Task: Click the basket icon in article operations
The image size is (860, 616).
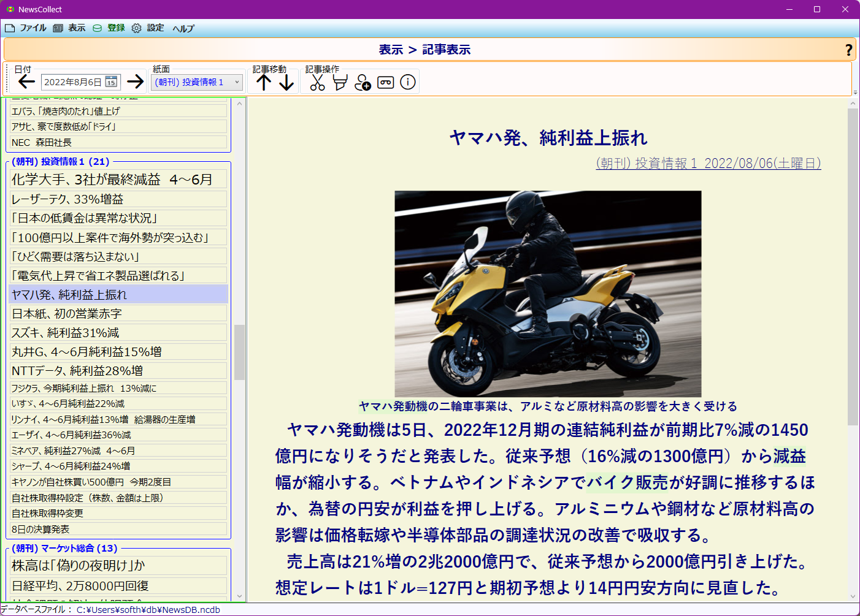Action: pyautogui.click(x=340, y=82)
